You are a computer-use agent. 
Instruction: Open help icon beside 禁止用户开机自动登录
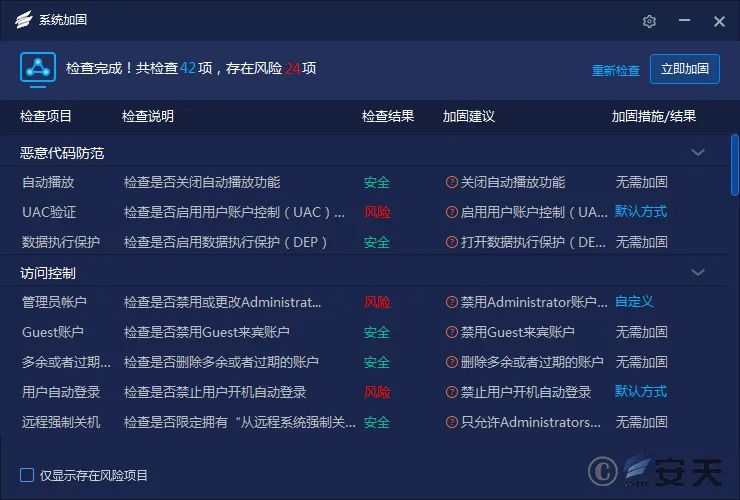tap(452, 392)
